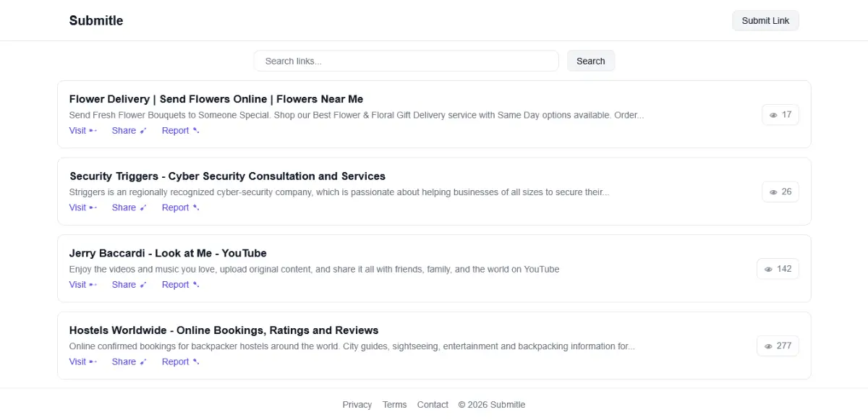This screenshot has height=420, width=868.
Task: Open the Submit Link button
Action: [765, 21]
